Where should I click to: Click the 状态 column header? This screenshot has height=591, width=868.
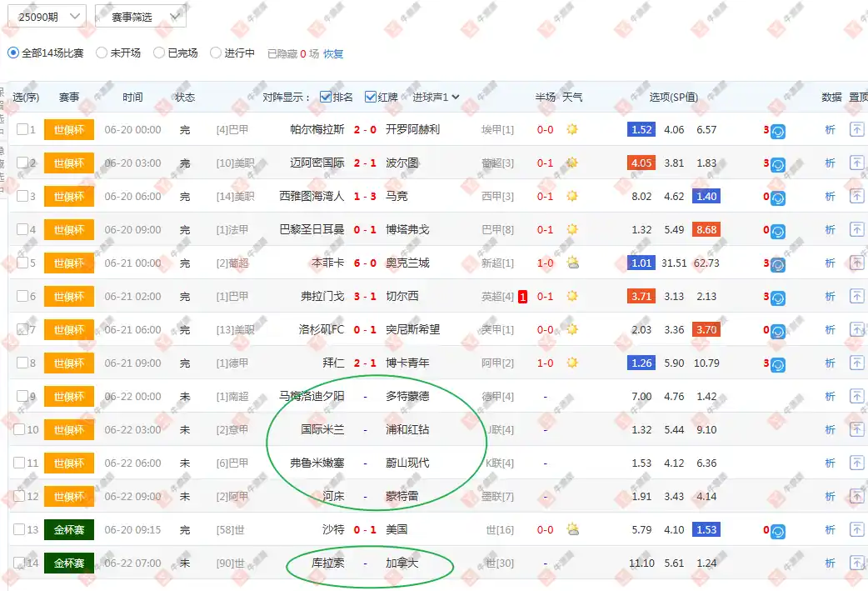[x=185, y=98]
